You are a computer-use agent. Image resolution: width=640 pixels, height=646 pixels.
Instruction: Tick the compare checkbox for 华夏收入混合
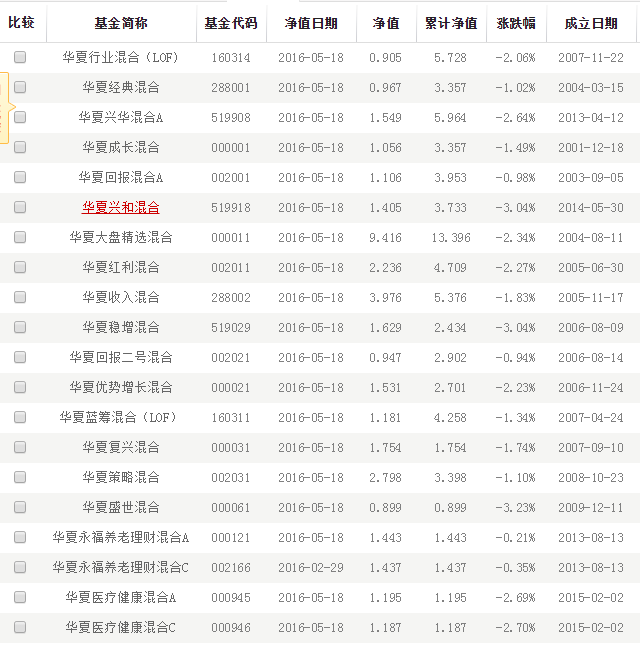[20, 297]
